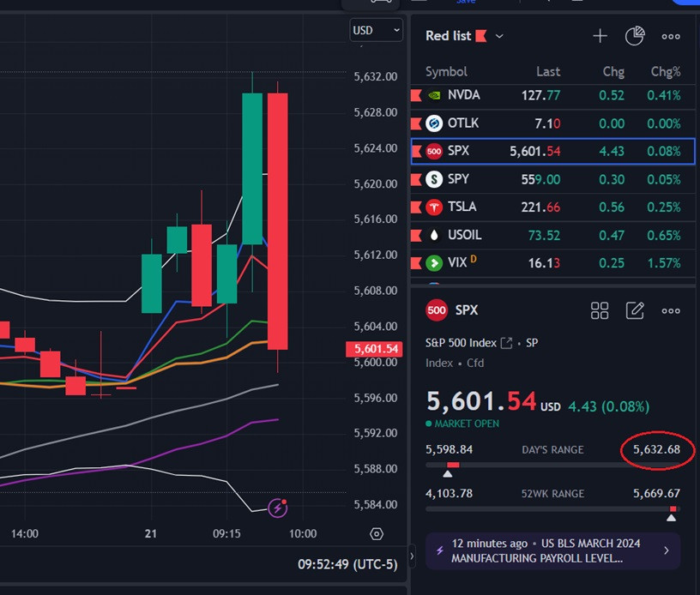Click the 52-week low value 4,103.78
The image size is (700, 595).
pyautogui.click(x=450, y=493)
